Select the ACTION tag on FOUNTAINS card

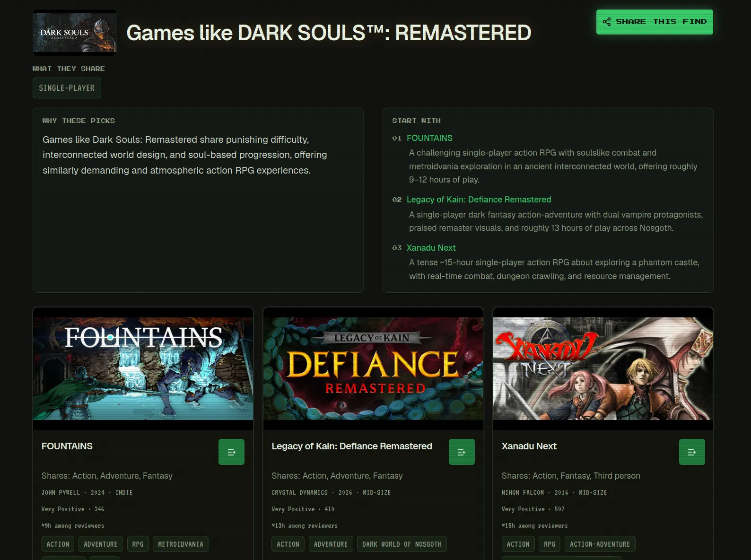coord(58,544)
